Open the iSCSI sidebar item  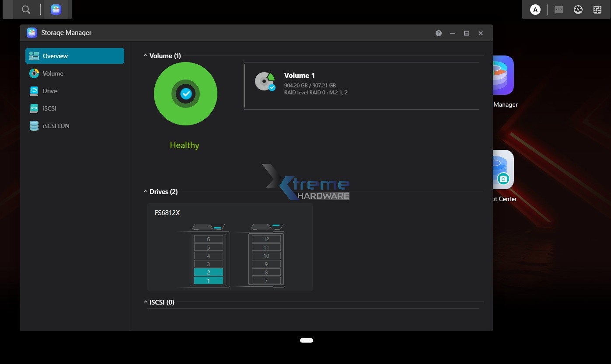click(x=49, y=108)
